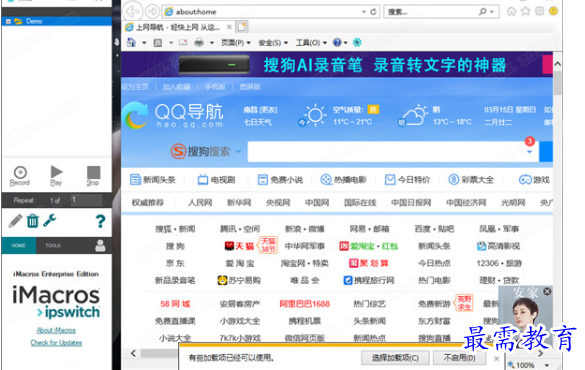Open 阿里巴巴1688 link
Viewport: 585px width, 370px height.
304,304
